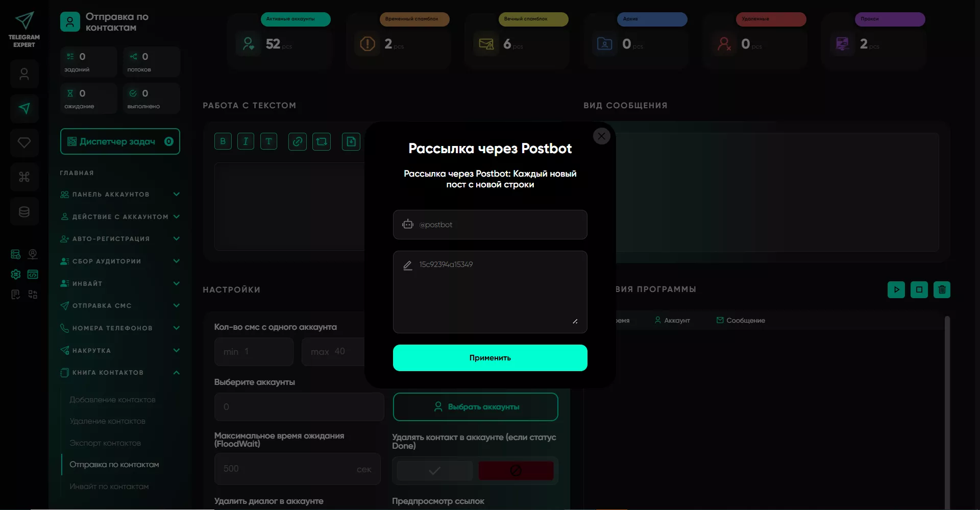
Task: Apply italic formatting with the I button
Action: pos(246,141)
